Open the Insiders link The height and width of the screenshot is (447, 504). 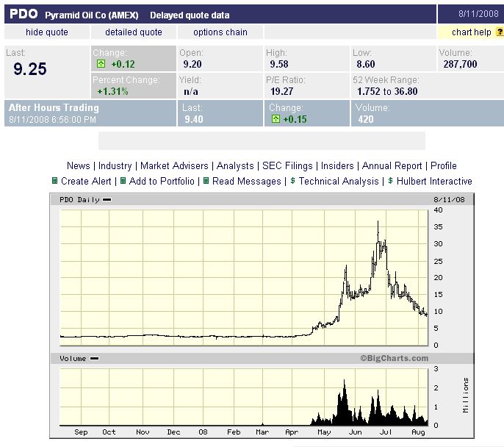337,165
